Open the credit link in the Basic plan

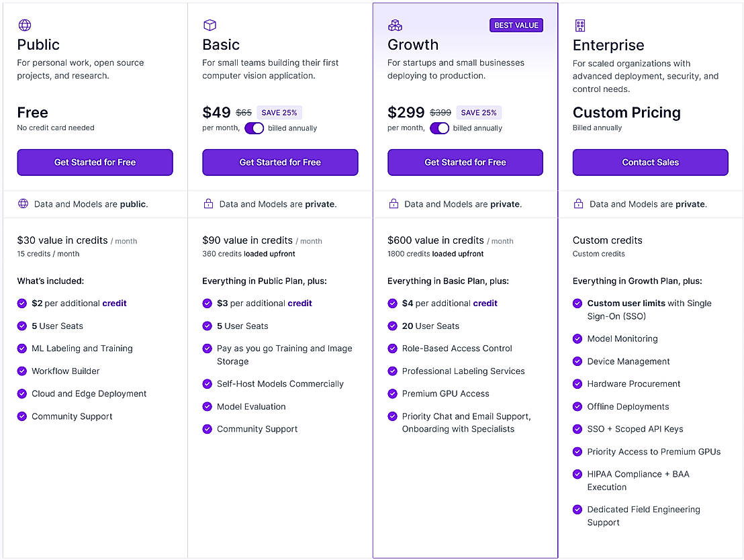click(x=300, y=303)
